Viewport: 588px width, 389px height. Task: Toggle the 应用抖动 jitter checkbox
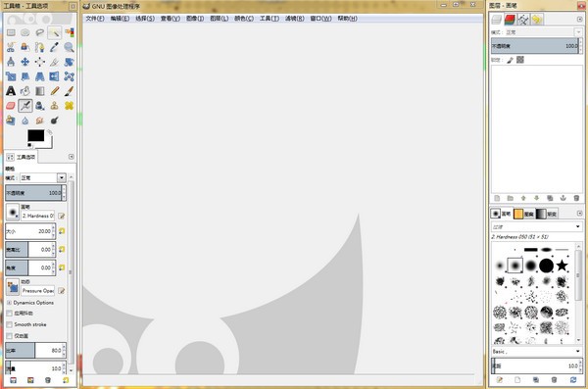click(x=10, y=314)
